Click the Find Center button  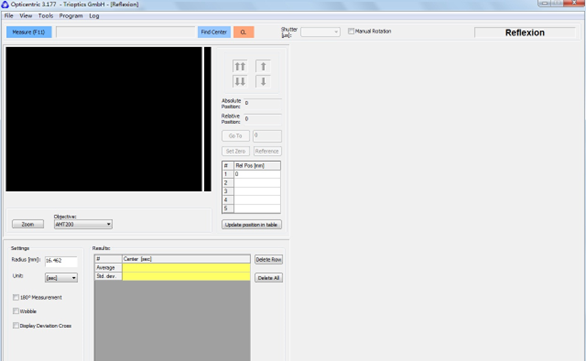214,32
